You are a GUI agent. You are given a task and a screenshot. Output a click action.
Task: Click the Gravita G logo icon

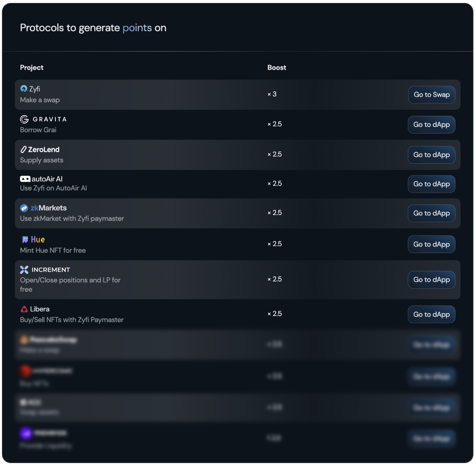(x=24, y=119)
